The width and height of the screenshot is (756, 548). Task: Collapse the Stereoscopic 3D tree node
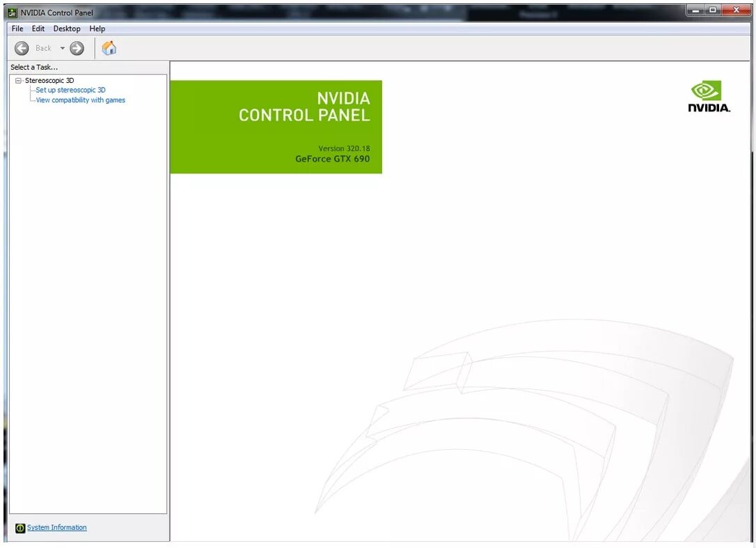point(18,81)
